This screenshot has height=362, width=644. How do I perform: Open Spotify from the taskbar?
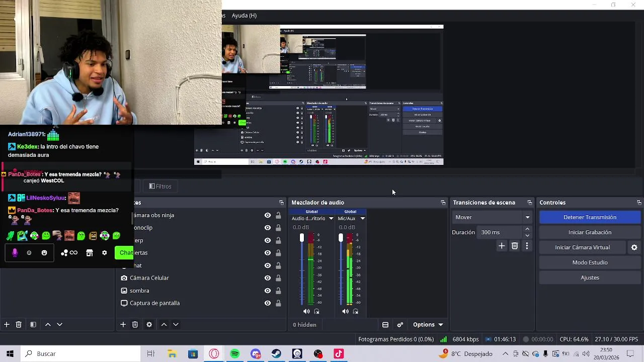235,354
